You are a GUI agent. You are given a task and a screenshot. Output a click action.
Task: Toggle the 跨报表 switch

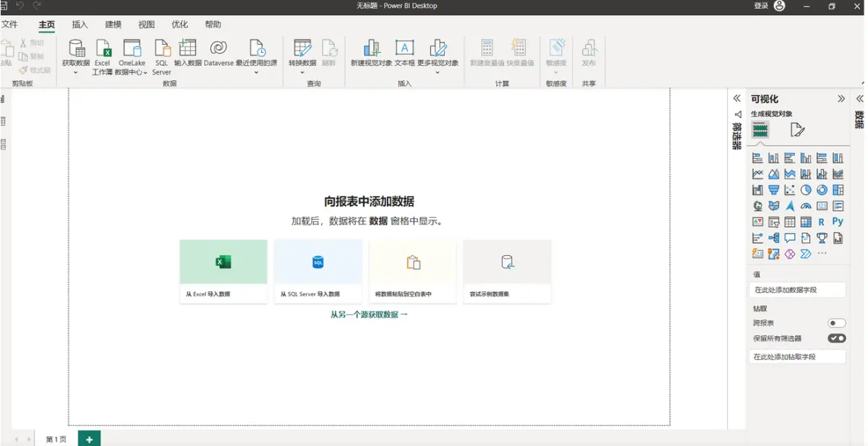pos(836,323)
